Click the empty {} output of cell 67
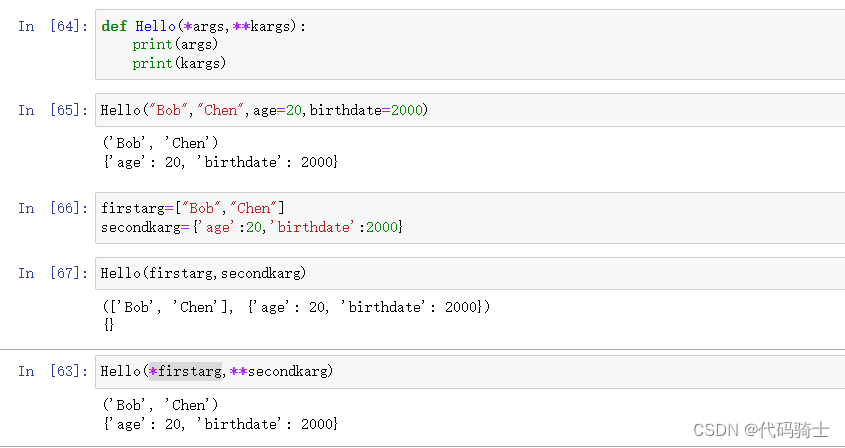 coord(108,325)
